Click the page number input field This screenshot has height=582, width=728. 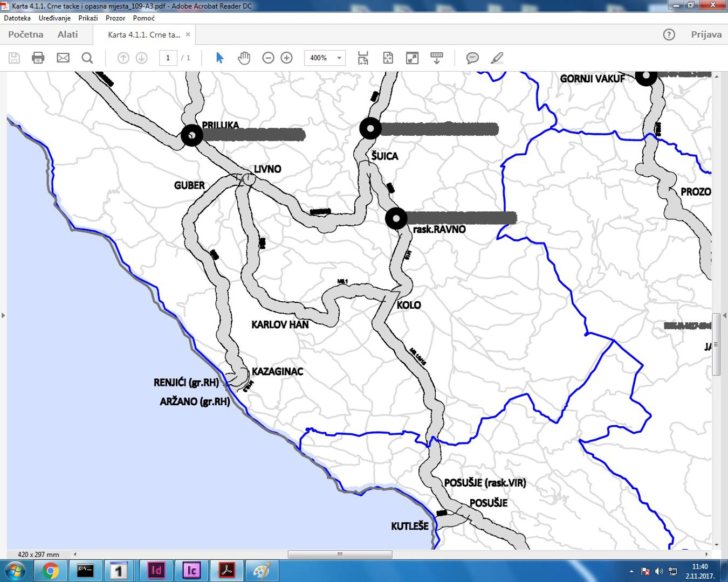click(168, 58)
